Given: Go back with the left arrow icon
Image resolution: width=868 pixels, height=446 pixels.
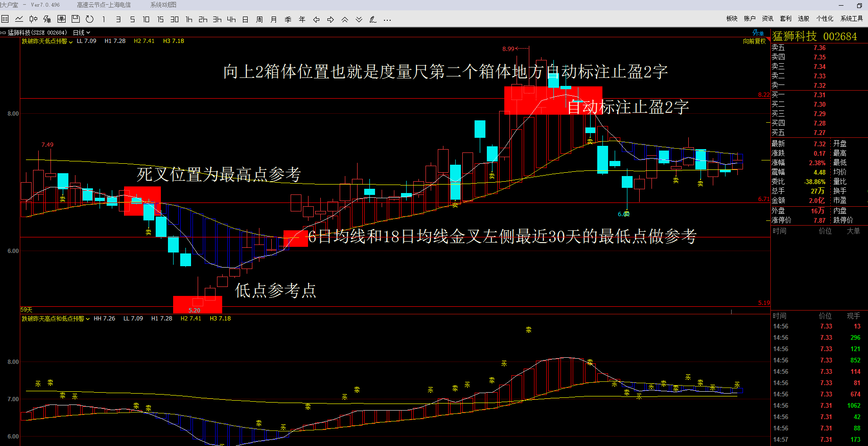Looking at the screenshot, I should [316, 19].
